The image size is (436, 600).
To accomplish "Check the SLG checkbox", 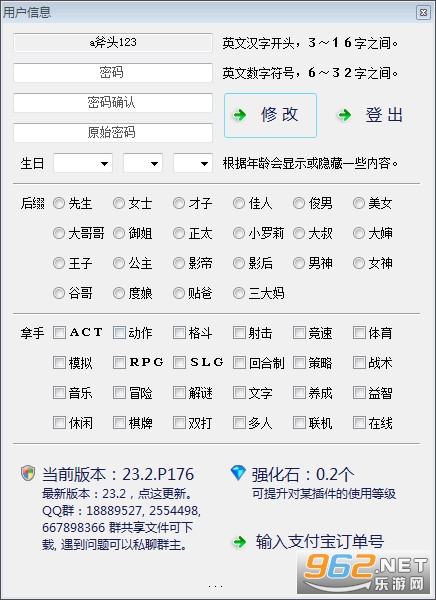I will click(179, 362).
